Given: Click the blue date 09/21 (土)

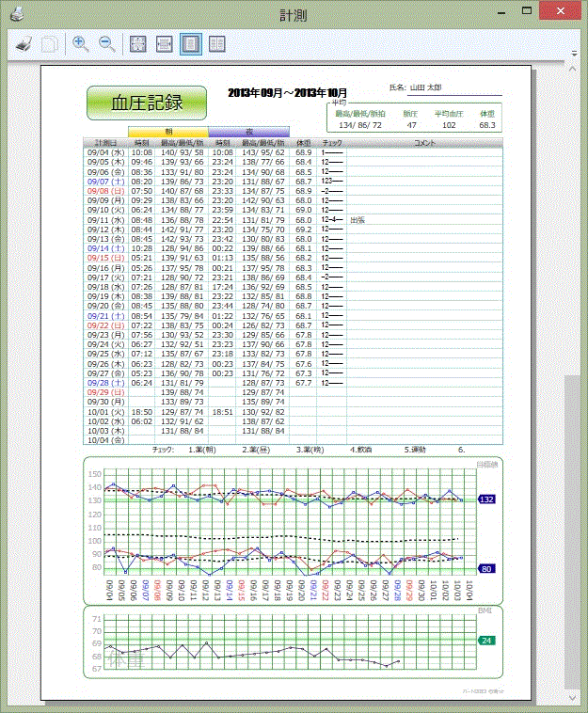Looking at the screenshot, I should point(106,315).
